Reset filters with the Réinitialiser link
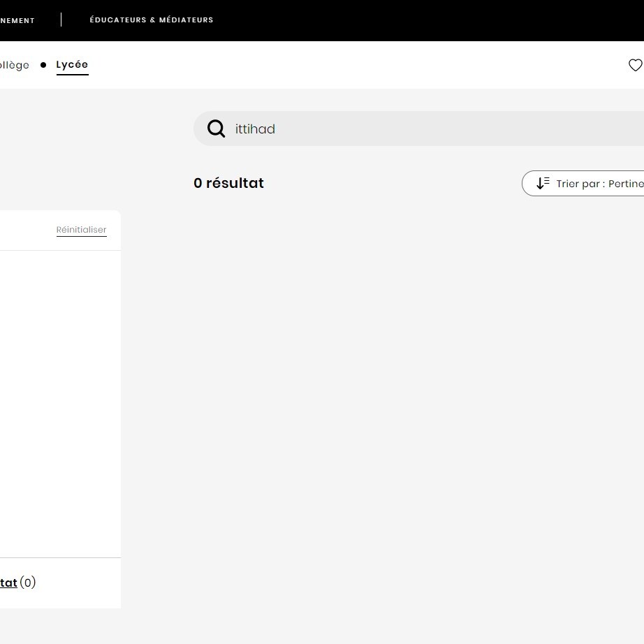Screen dimensions: 644x644 (x=81, y=230)
